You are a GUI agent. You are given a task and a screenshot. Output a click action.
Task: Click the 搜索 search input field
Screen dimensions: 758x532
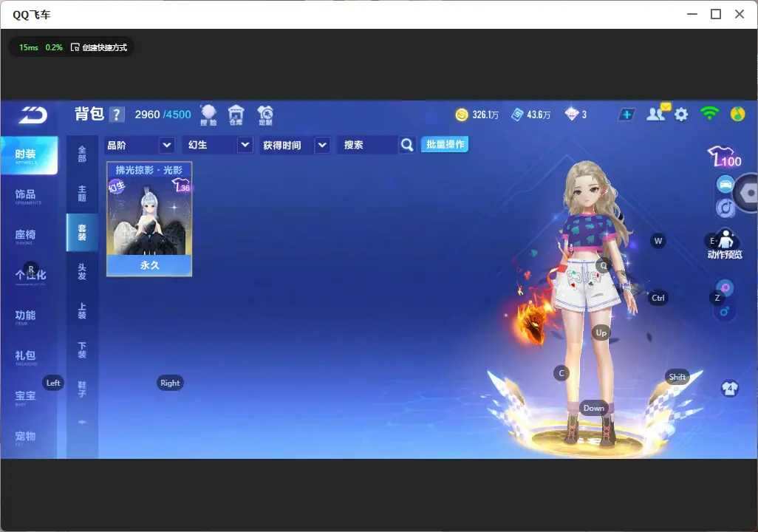tap(367, 145)
